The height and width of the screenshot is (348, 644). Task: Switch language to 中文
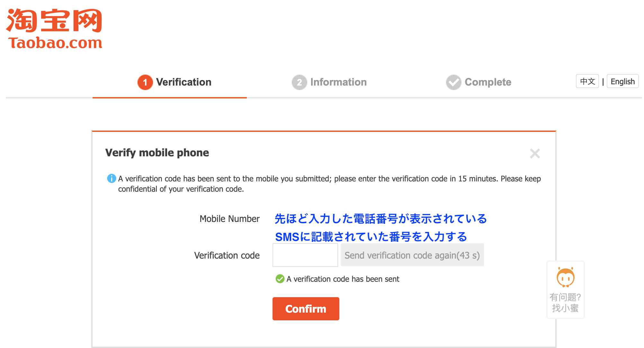click(587, 81)
